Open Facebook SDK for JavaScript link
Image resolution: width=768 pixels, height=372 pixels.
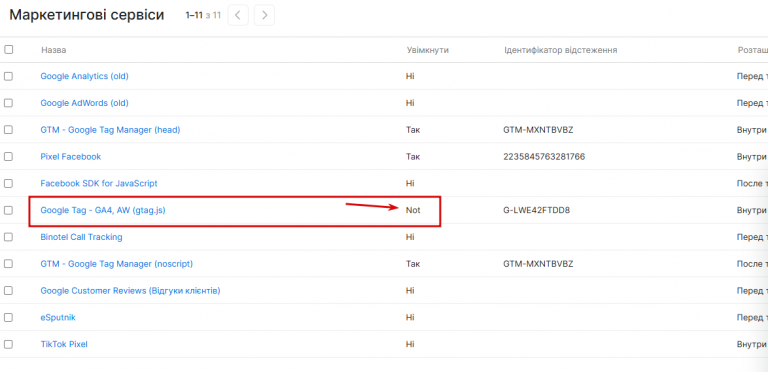click(99, 184)
